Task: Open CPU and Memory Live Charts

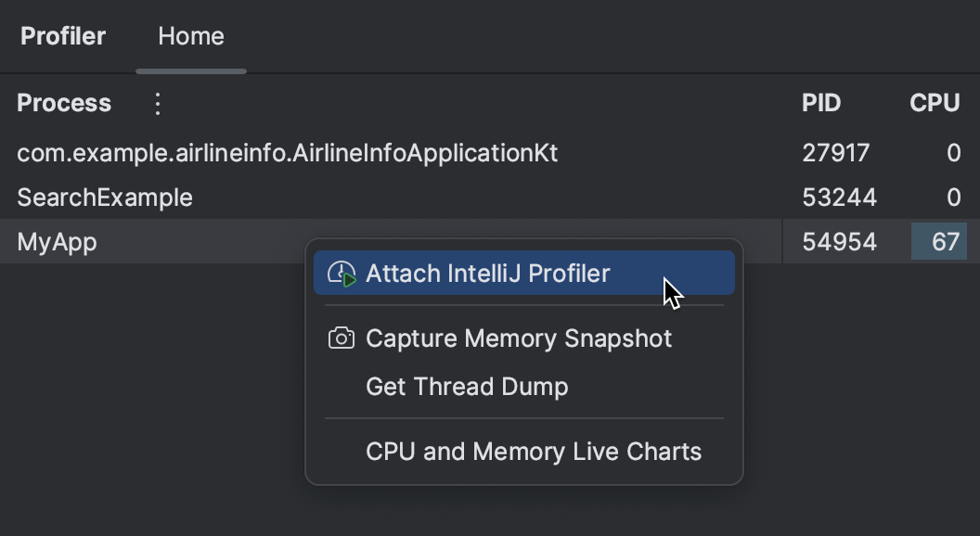Action: [x=532, y=452]
